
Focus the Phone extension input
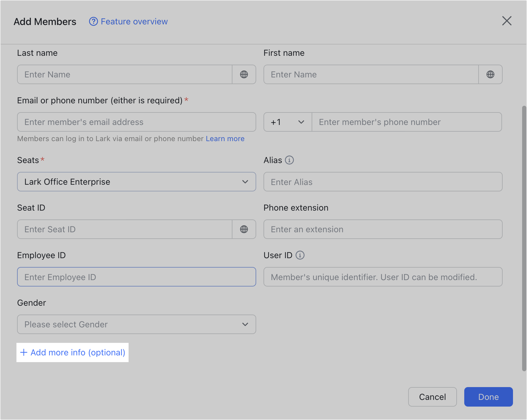tap(383, 229)
